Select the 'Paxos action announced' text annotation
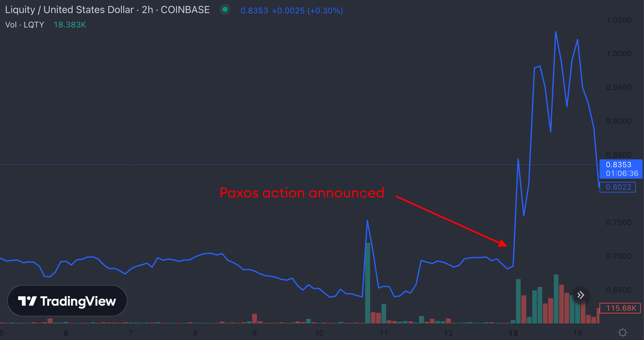 pyautogui.click(x=302, y=193)
